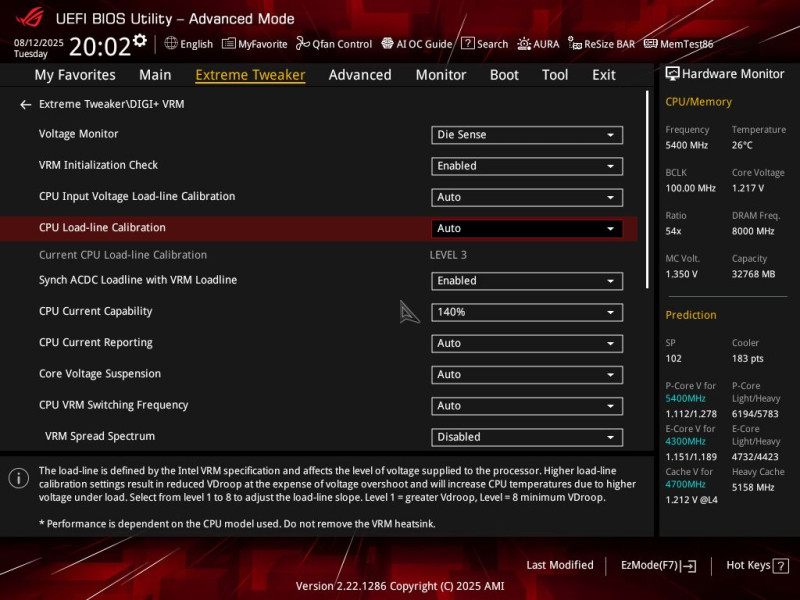The width and height of the screenshot is (800, 600).
Task: Click the info circle icon in help area
Action: 19,478
